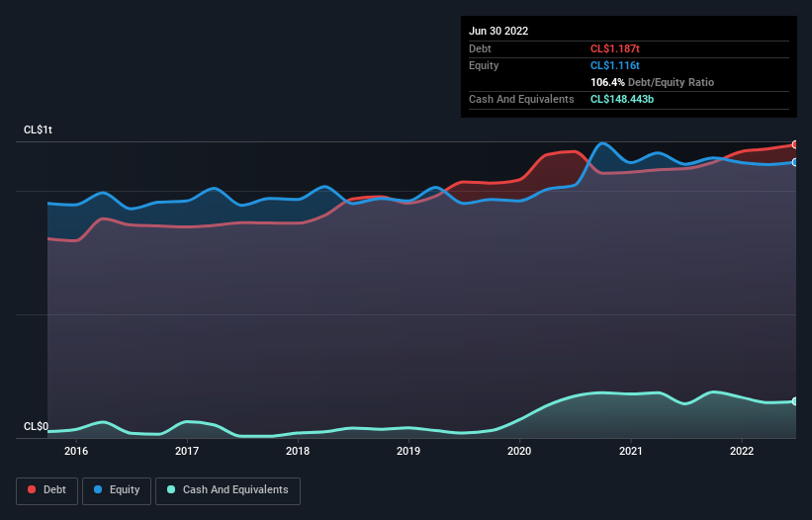Click the red Debt legend dot

(x=32, y=489)
